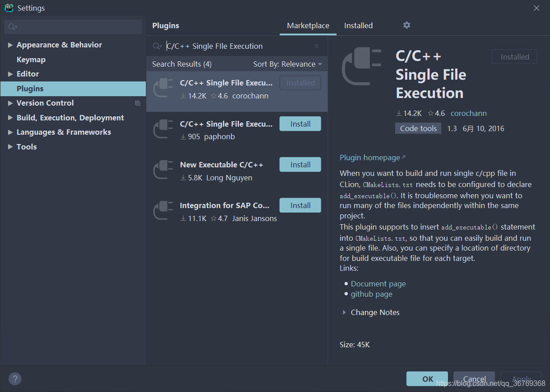Click the Janis Jansons author name

(254, 218)
